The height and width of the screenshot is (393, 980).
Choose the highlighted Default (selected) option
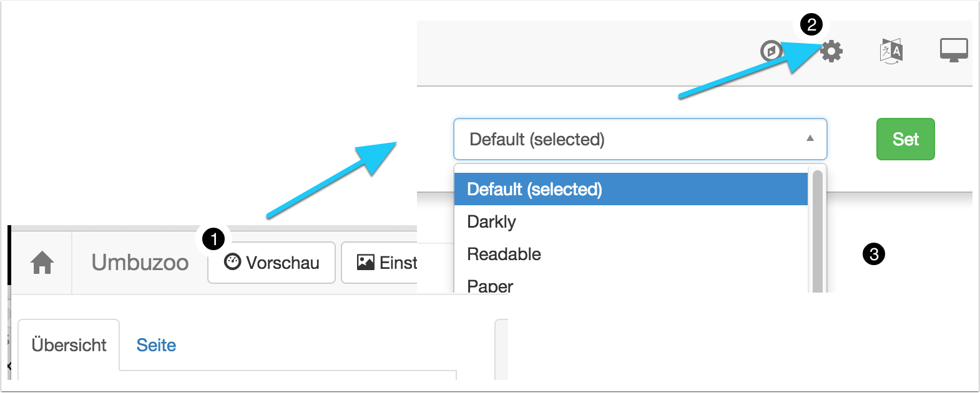[630, 189]
